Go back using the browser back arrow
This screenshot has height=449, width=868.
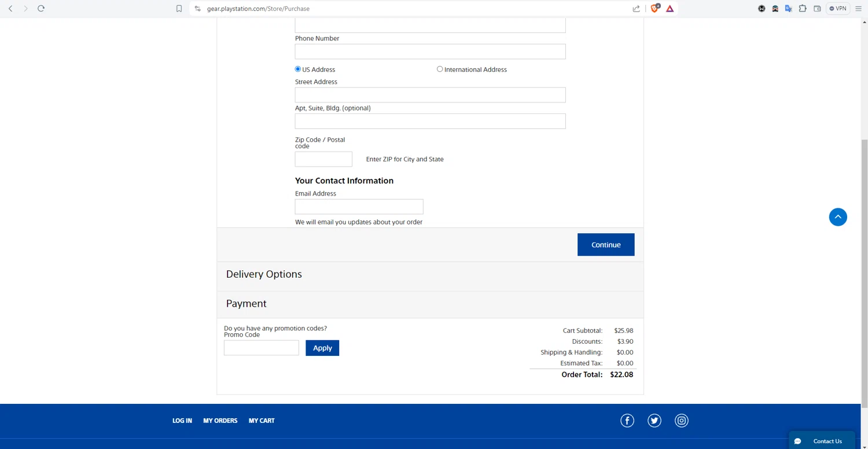coord(10,9)
